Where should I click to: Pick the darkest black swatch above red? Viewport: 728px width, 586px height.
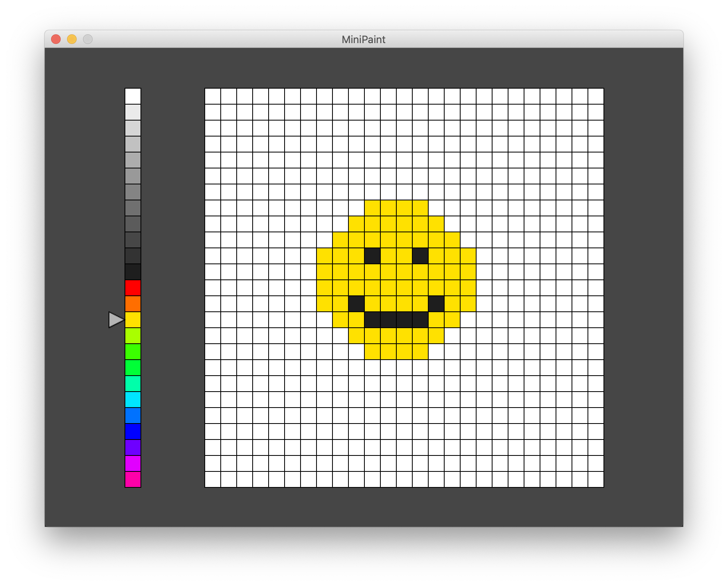[x=133, y=272]
